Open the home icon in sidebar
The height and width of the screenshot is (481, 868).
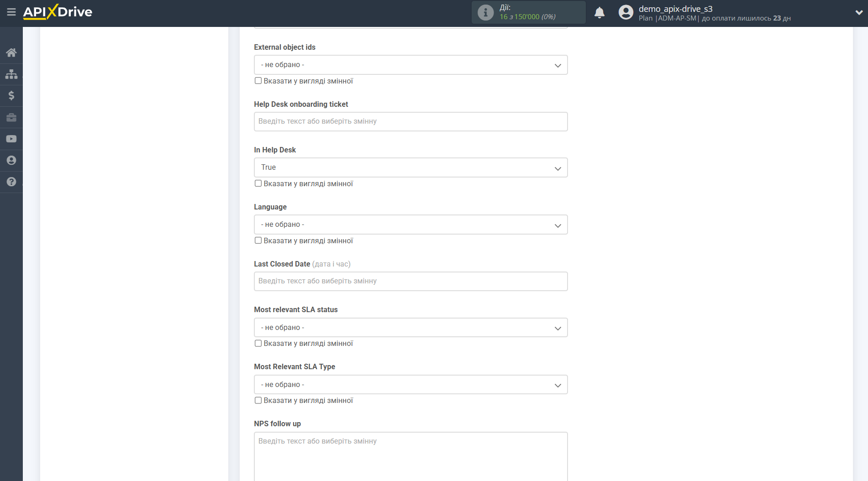pyautogui.click(x=11, y=52)
